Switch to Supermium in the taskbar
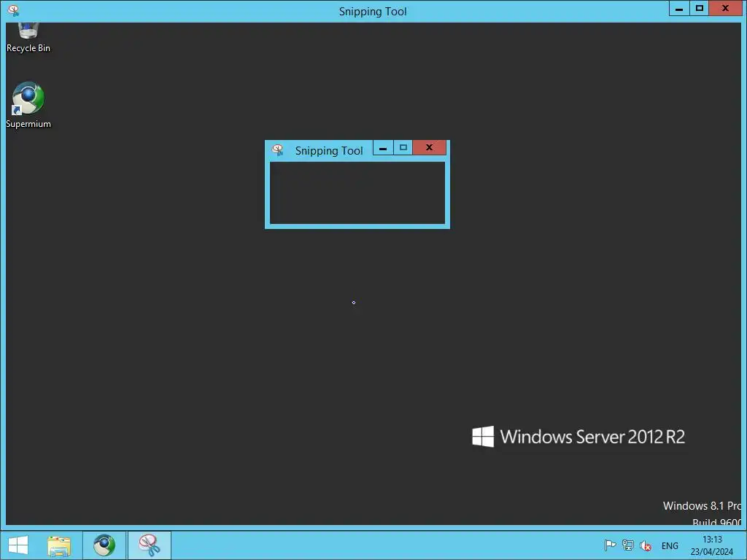The height and width of the screenshot is (560, 747). tap(104, 545)
